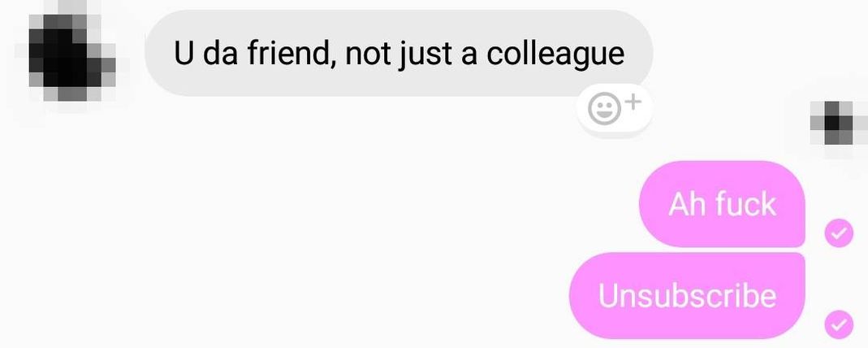Click the delivered checkmark beside "Unsubscribe"

click(x=840, y=324)
